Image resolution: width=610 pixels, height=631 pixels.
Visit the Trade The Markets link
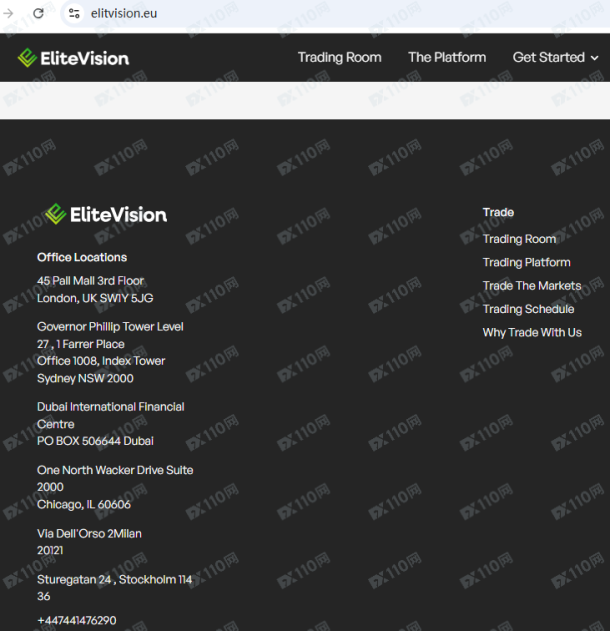(531, 286)
